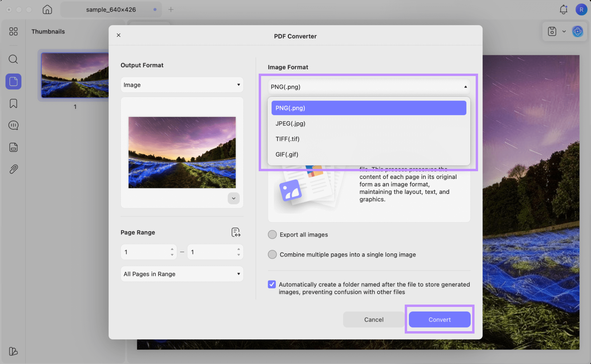Select Combine multiple pages into single long image

point(272,254)
